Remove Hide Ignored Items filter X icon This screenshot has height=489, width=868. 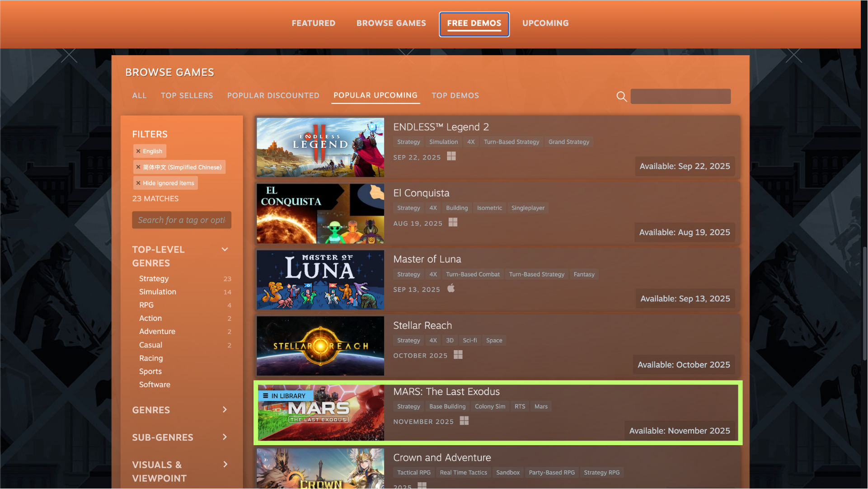138,183
